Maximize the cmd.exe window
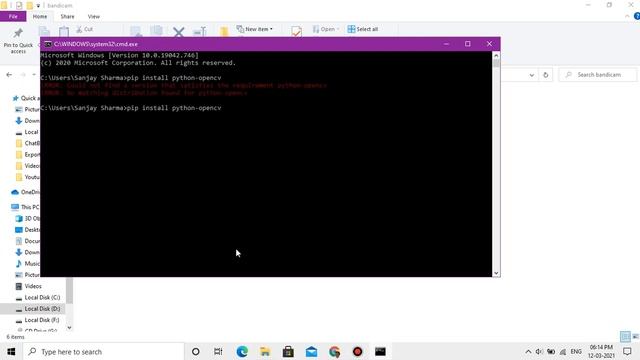640x360 pixels. click(468, 44)
